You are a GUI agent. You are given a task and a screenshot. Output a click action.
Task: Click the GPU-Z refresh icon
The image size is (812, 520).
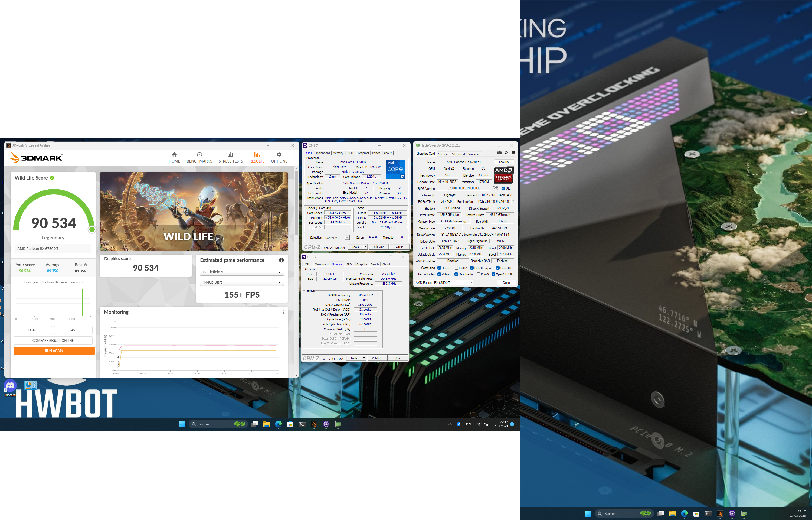506,153
